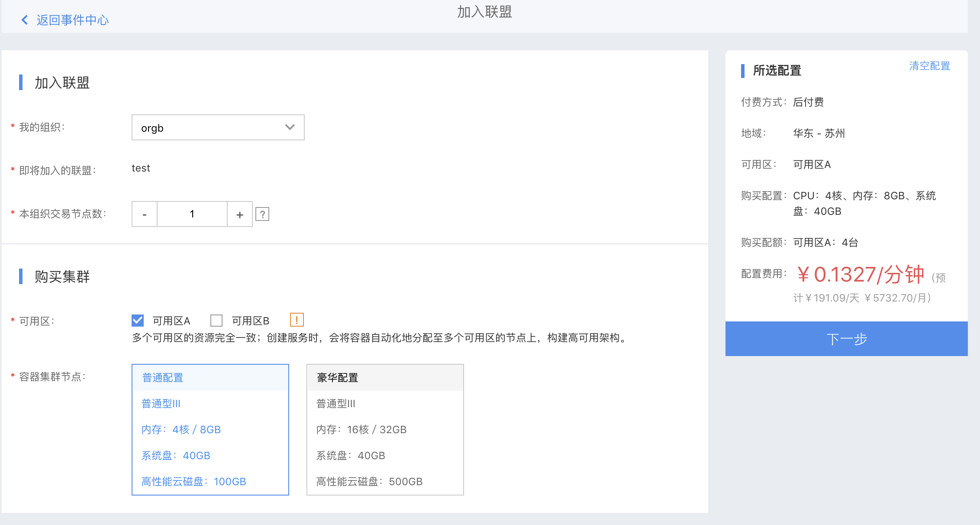This screenshot has width=980, height=525.
Task: Click 高性能云磁盘: 500GB line
Action: (369, 482)
